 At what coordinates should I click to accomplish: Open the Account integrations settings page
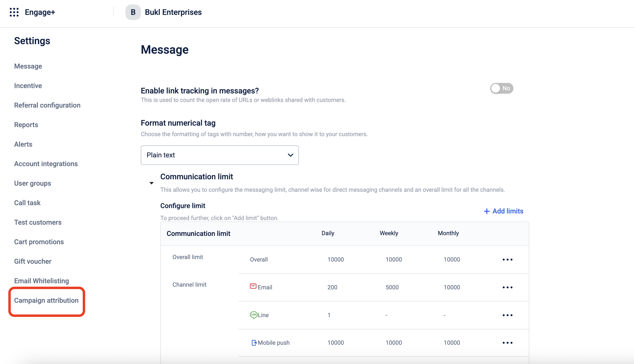[x=46, y=164]
